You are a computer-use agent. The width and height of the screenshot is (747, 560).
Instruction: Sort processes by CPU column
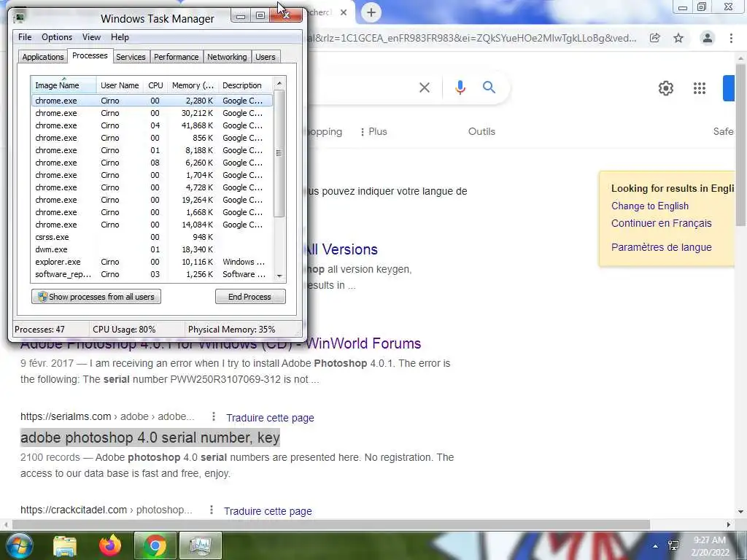pyautogui.click(x=155, y=85)
